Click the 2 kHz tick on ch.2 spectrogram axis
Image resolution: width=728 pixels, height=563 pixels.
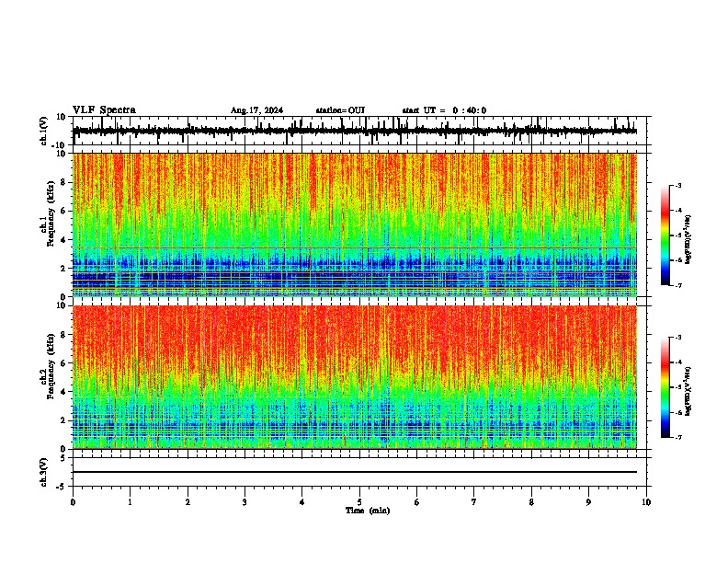pos(64,420)
